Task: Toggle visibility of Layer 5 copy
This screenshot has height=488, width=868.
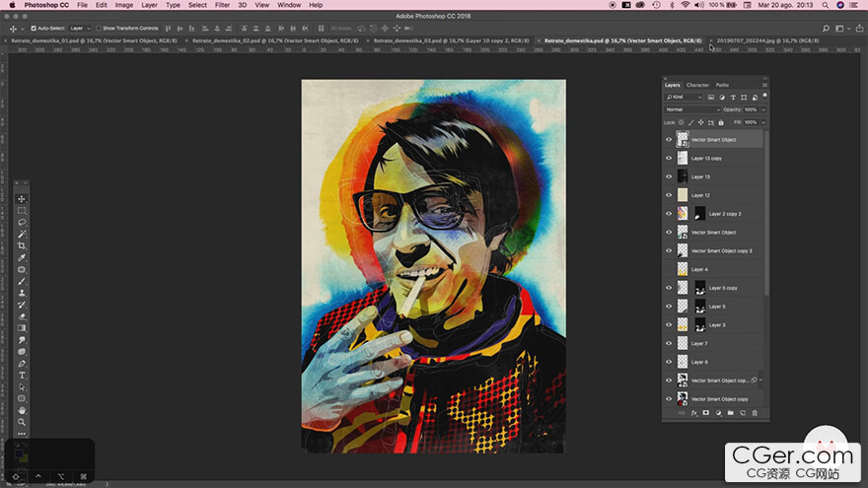Action: (669, 288)
